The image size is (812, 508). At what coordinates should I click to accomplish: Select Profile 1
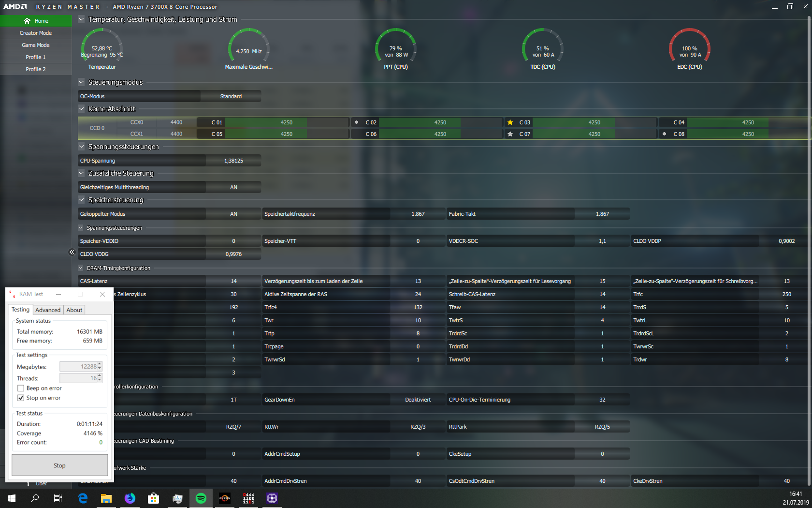point(36,57)
